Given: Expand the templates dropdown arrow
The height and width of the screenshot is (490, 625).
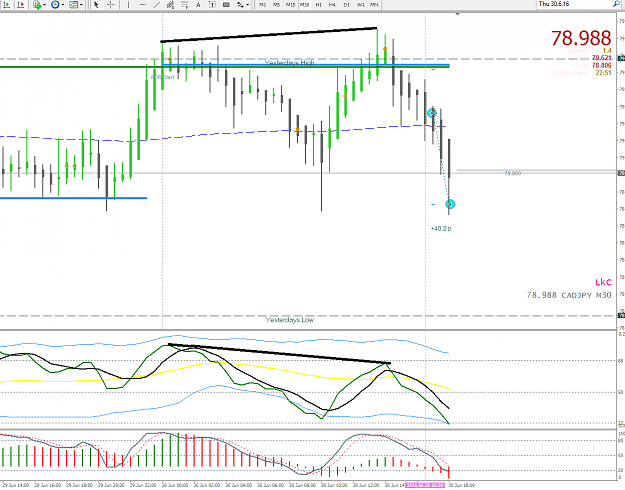Looking at the screenshot, I should [81, 5].
